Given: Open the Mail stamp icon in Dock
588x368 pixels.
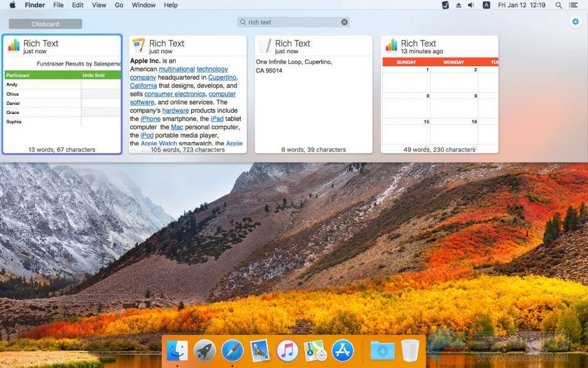Looking at the screenshot, I should 260,351.
